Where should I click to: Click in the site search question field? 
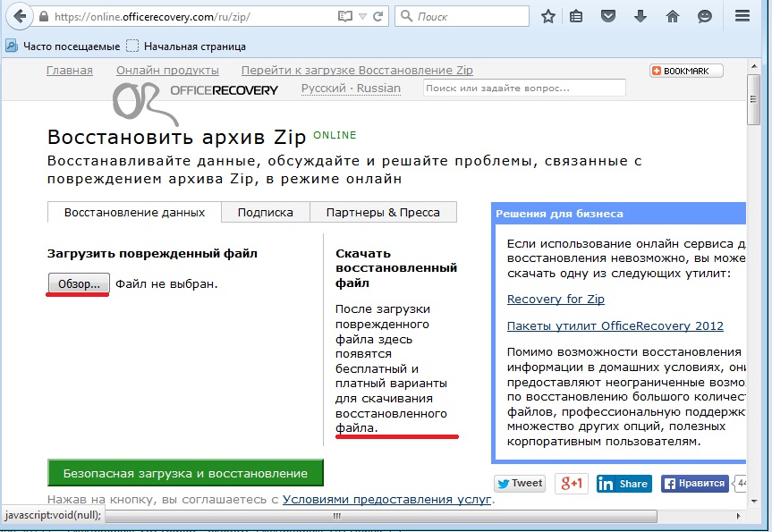524,89
